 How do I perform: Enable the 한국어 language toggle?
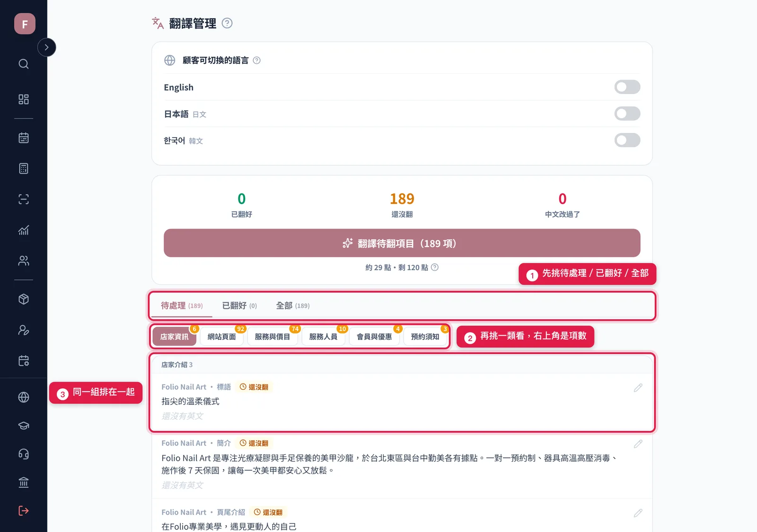[627, 140]
